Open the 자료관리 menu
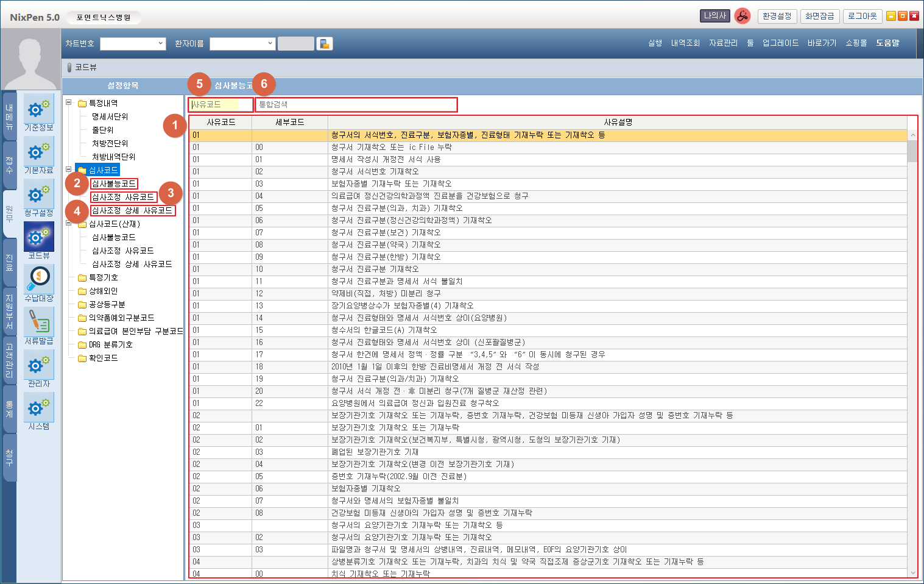This screenshot has width=924, height=584. pos(723,43)
